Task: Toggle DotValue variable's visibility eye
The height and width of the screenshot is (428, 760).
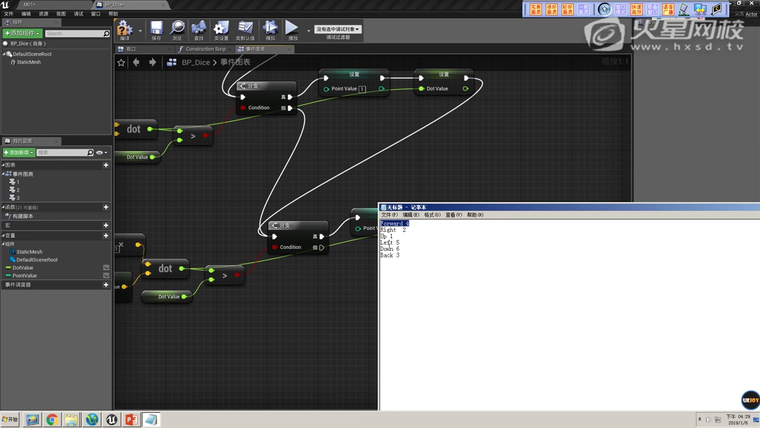Action: tap(106, 267)
